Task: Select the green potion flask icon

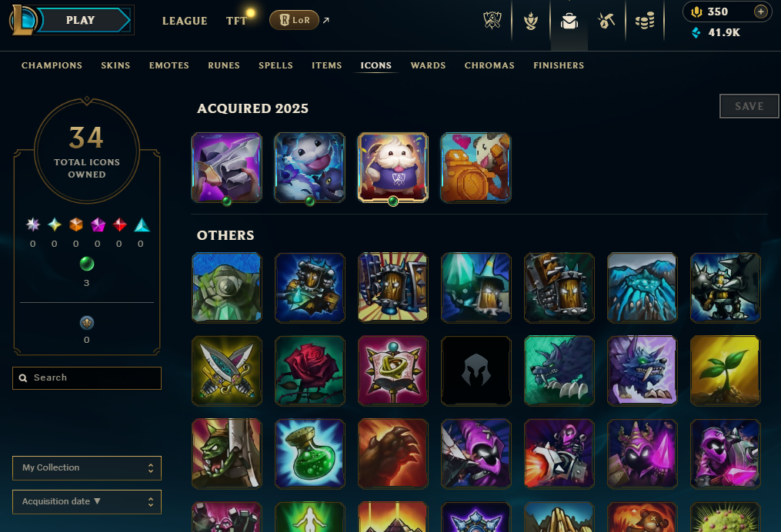Action: click(310, 454)
